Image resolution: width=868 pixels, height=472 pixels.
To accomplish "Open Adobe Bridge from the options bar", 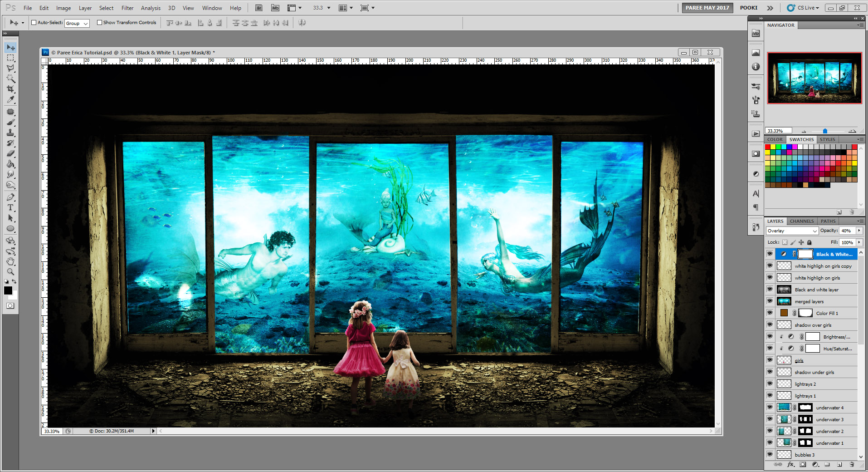I will point(258,7).
